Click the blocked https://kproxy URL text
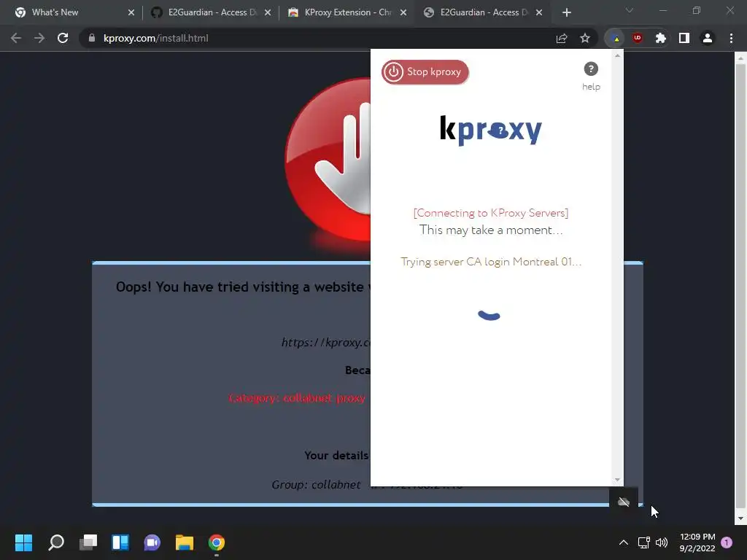Screen dimensions: 747x560 coord(326,343)
